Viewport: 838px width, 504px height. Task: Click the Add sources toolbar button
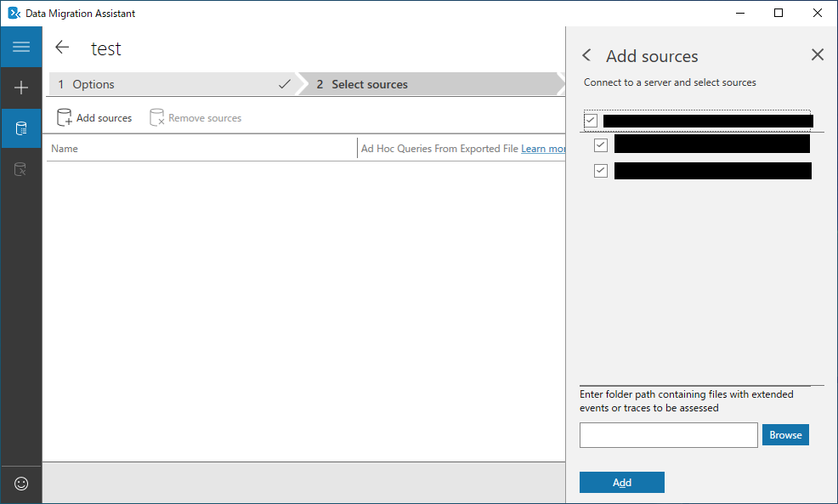[x=94, y=117]
